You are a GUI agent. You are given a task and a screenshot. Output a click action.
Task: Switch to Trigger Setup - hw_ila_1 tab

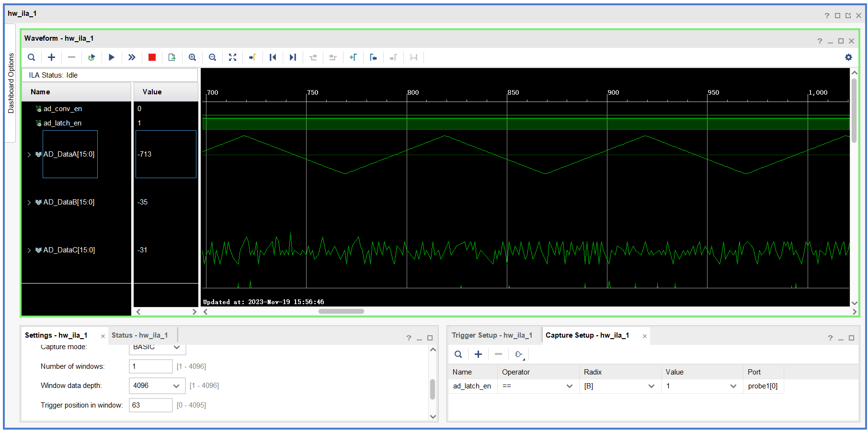click(492, 335)
